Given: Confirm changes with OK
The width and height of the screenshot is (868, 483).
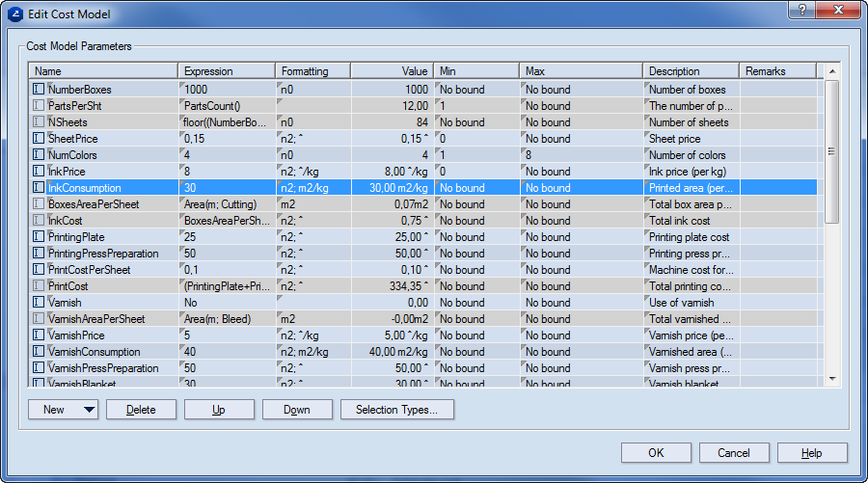Looking at the screenshot, I should [x=656, y=453].
